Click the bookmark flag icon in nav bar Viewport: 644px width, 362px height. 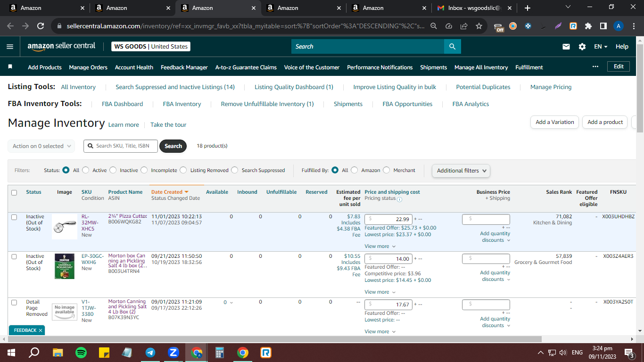coord(10,67)
